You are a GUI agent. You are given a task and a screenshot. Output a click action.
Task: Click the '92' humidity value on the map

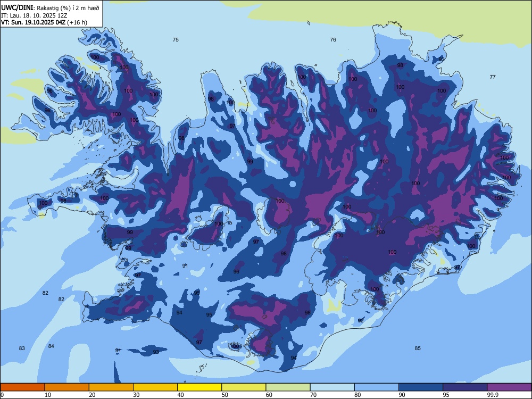pyautogui.click(x=361, y=321)
